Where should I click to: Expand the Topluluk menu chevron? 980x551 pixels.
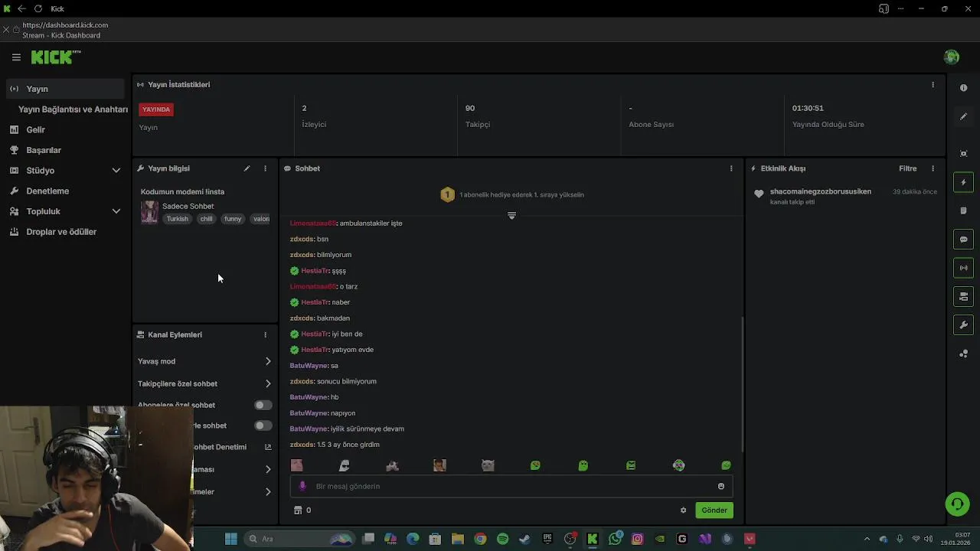click(x=116, y=211)
